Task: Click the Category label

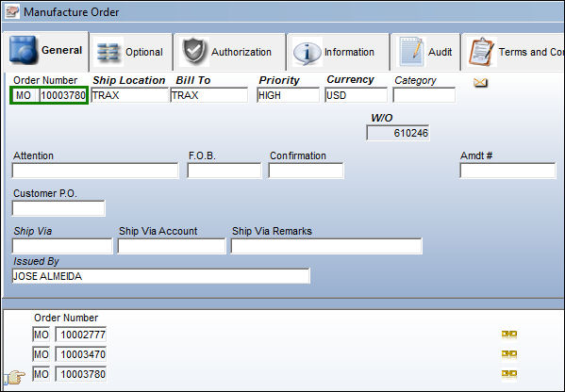Action: [x=415, y=80]
